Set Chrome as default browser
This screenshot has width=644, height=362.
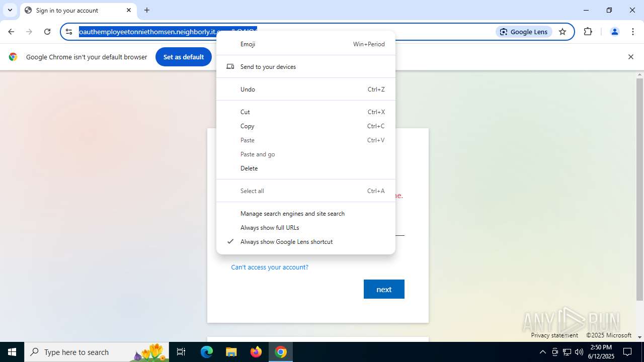pyautogui.click(x=184, y=57)
